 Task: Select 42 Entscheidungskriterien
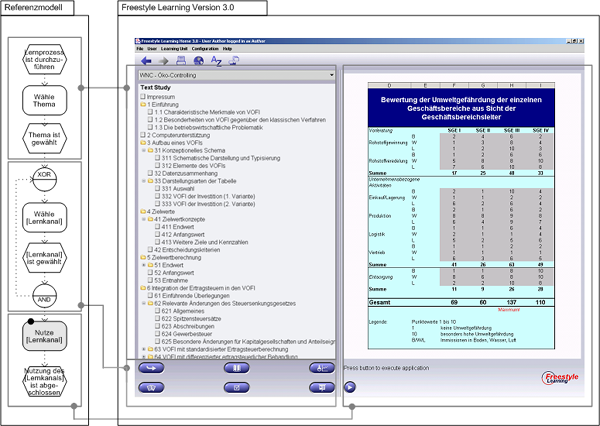187,250
